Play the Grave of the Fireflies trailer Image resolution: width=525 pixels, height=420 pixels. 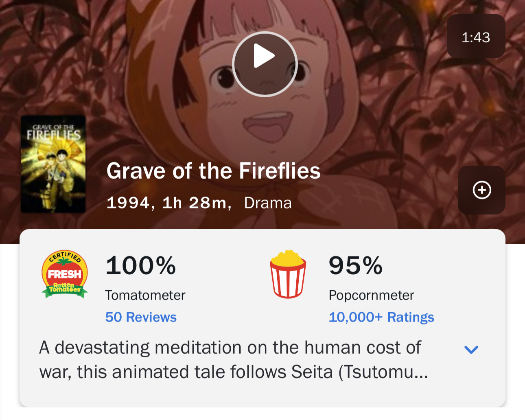[x=265, y=64]
